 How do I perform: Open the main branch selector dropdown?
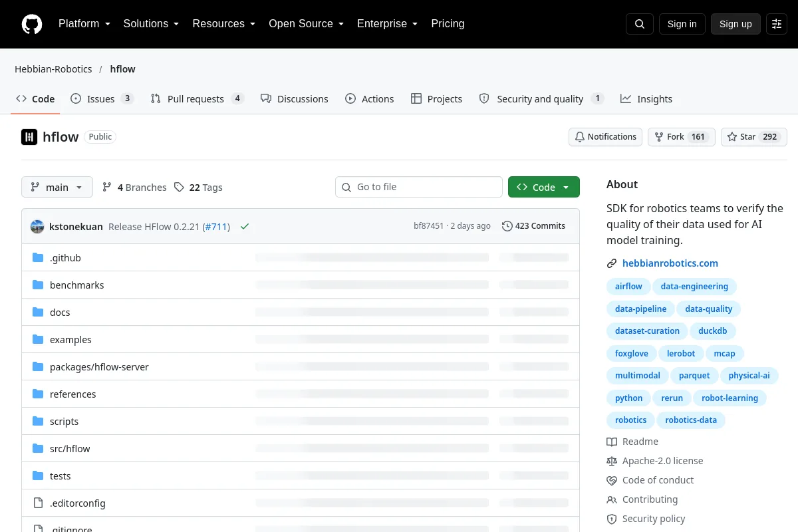click(x=57, y=188)
